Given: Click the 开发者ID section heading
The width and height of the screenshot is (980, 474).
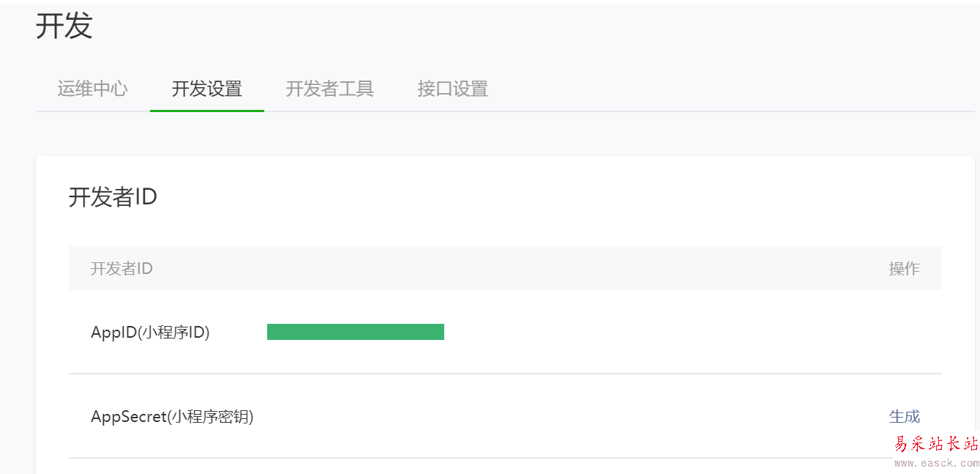Looking at the screenshot, I should coord(113,197).
